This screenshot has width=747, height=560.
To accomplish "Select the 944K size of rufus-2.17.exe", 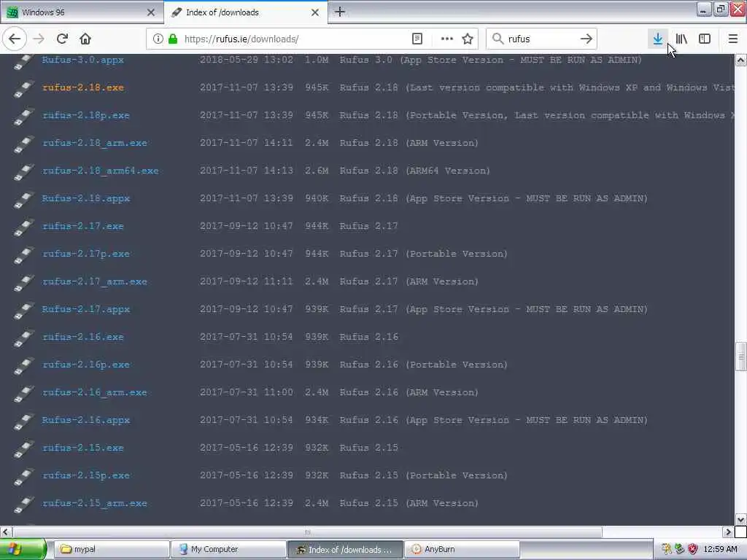I will [317, 226].
